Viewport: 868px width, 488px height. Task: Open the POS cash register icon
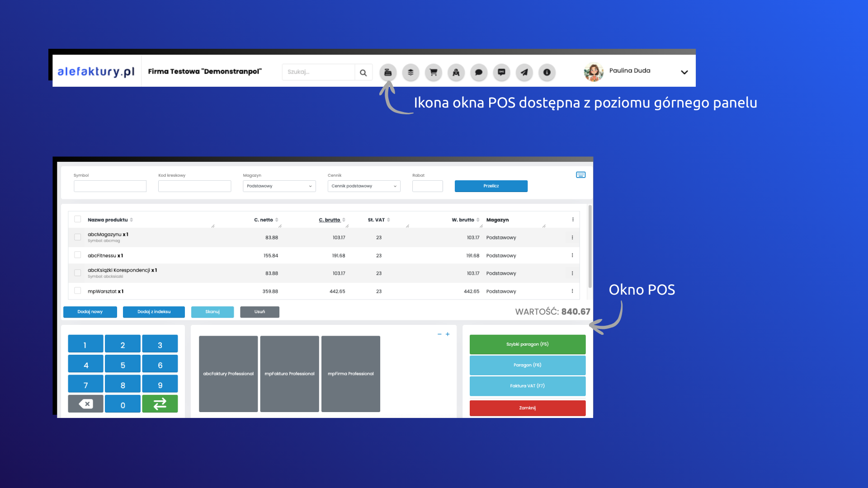(x=388, y=72)
